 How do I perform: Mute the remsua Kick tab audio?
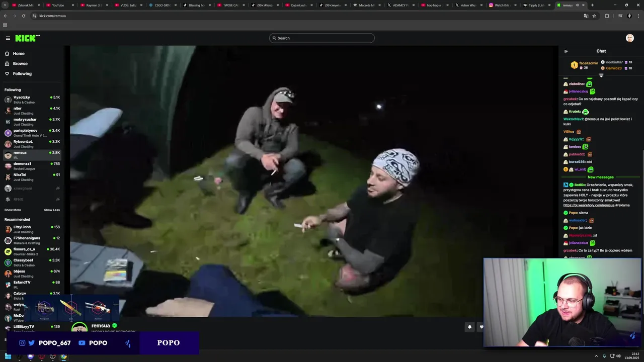(x=577, y=5)
